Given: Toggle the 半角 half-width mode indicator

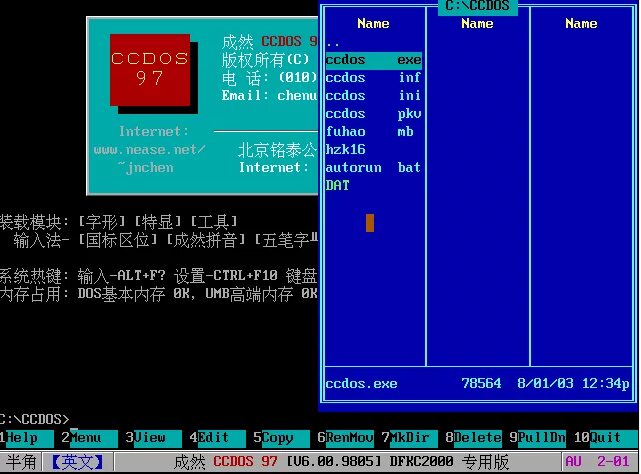Looking at the screenshot, I should (x=21, y=462).
